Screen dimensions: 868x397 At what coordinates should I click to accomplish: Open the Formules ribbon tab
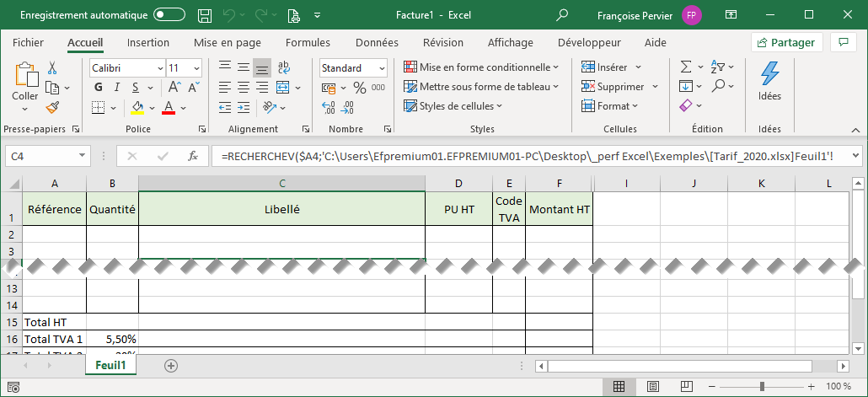click(x=308, y=43)
